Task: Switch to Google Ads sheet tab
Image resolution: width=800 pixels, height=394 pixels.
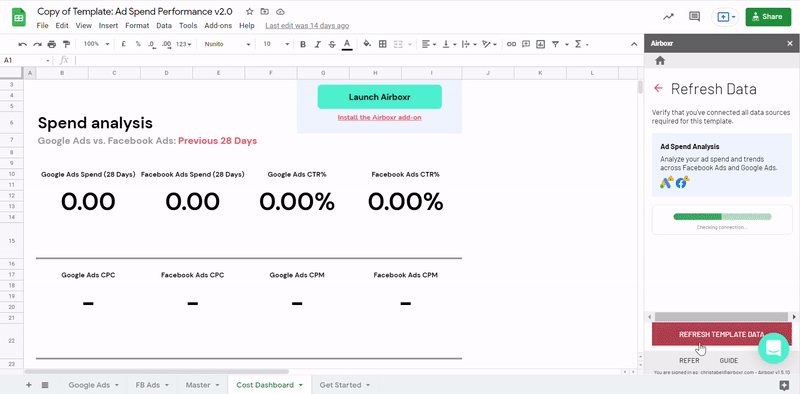Action: (93, 385)
